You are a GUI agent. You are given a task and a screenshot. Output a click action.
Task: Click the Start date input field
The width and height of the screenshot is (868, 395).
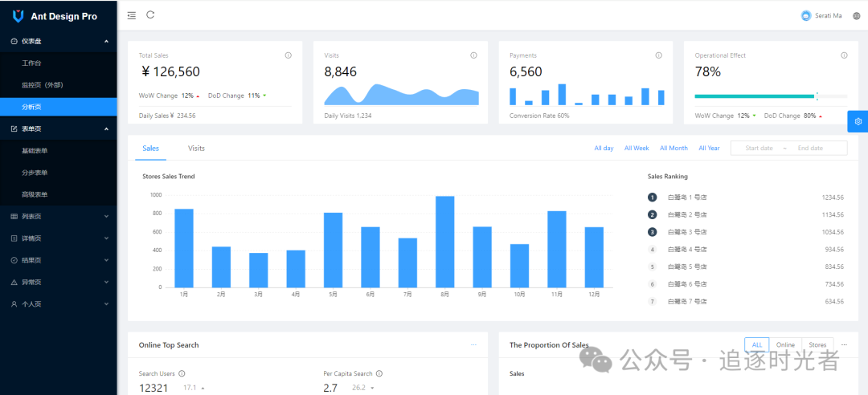pos(759,149)
